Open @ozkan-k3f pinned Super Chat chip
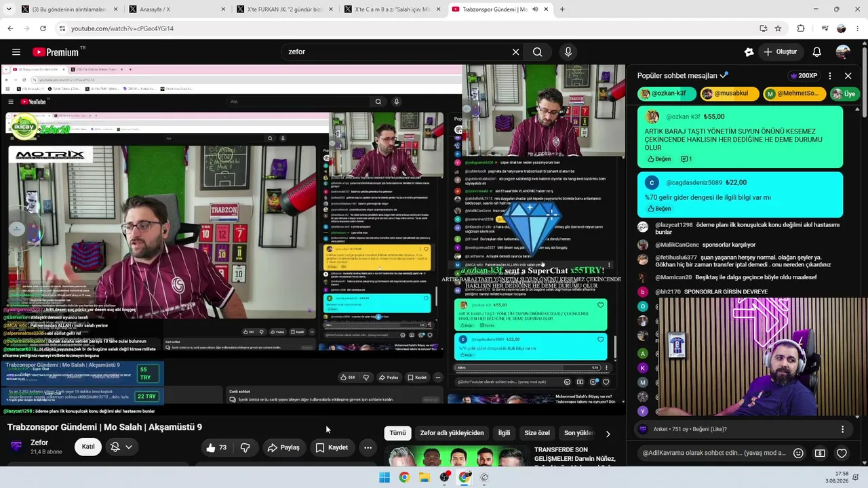868x488 pixels. point(667,94)
